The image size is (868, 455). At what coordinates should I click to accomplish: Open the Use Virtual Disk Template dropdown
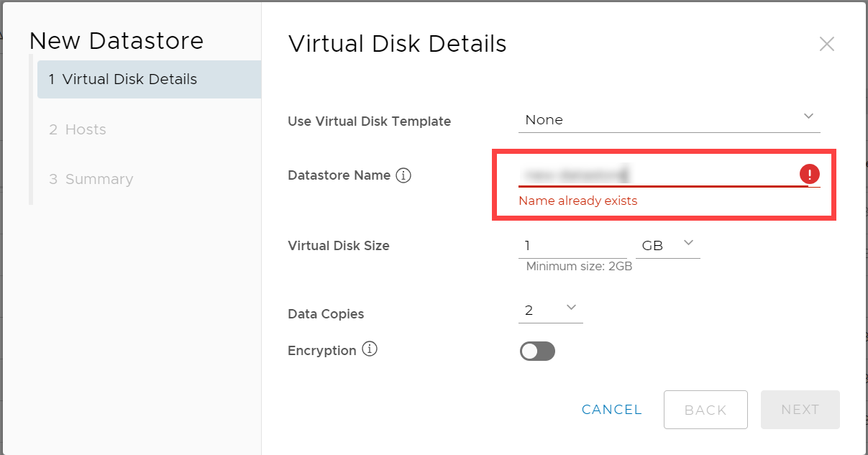669,120
